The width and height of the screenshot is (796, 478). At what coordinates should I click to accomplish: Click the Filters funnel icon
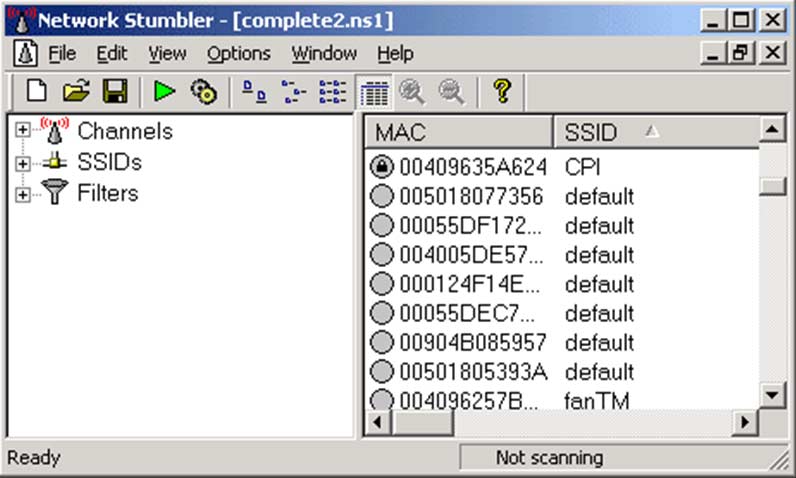pyautogui.click(x=55, y=192)
